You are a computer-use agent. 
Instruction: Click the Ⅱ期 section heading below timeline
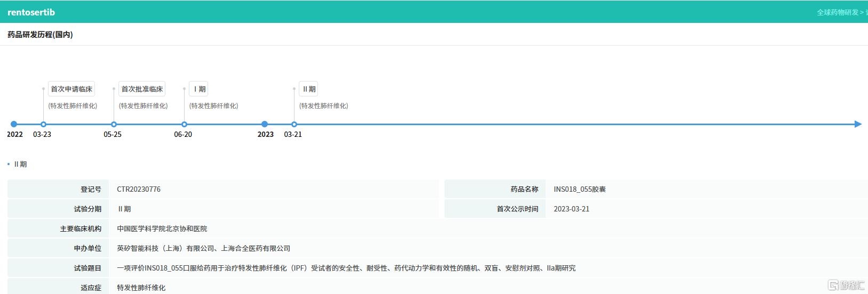(20, 164)
